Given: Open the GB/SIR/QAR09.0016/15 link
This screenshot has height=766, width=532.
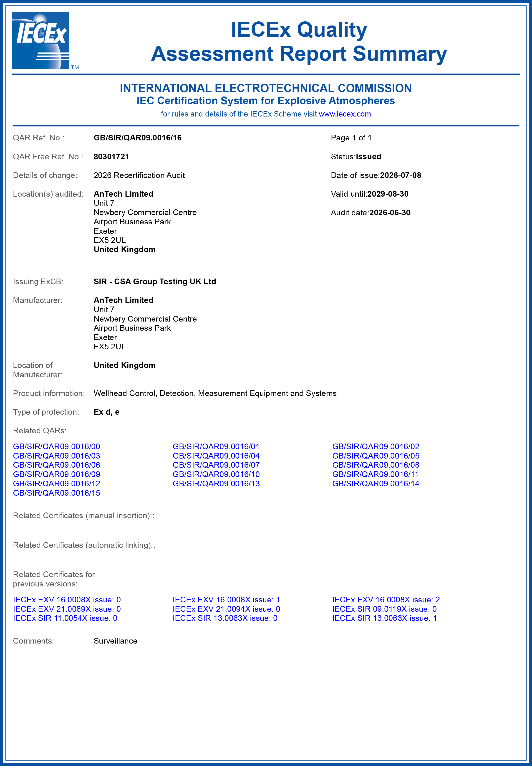Looking at the screenshot, I should (x=56, y=493).
